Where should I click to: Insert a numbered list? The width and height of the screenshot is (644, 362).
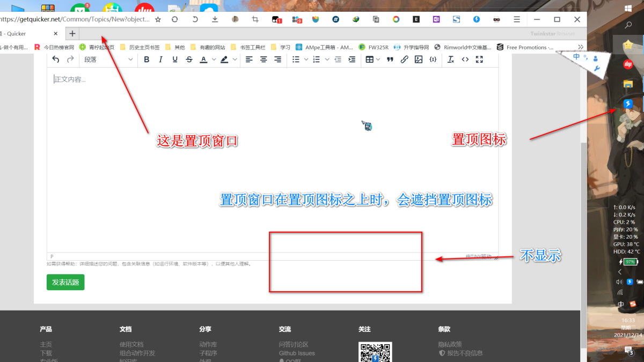point(317,60)
